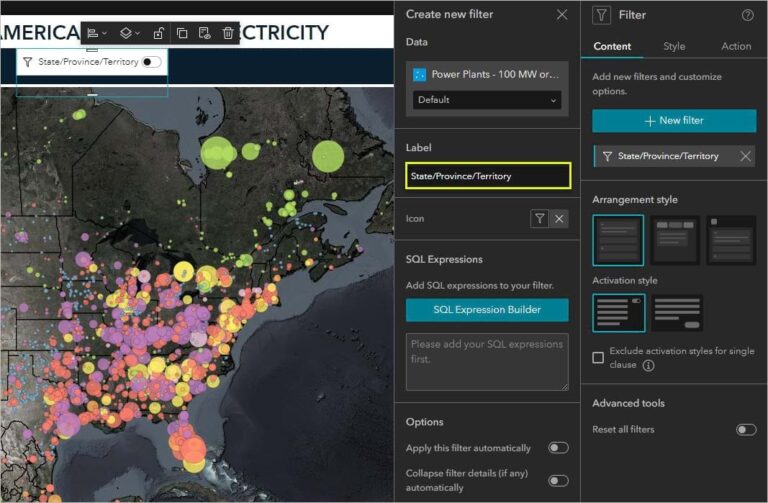Check Exclude activation styles for single clause
This screenshot has width=768, height=503.
[x=598, y=358]
